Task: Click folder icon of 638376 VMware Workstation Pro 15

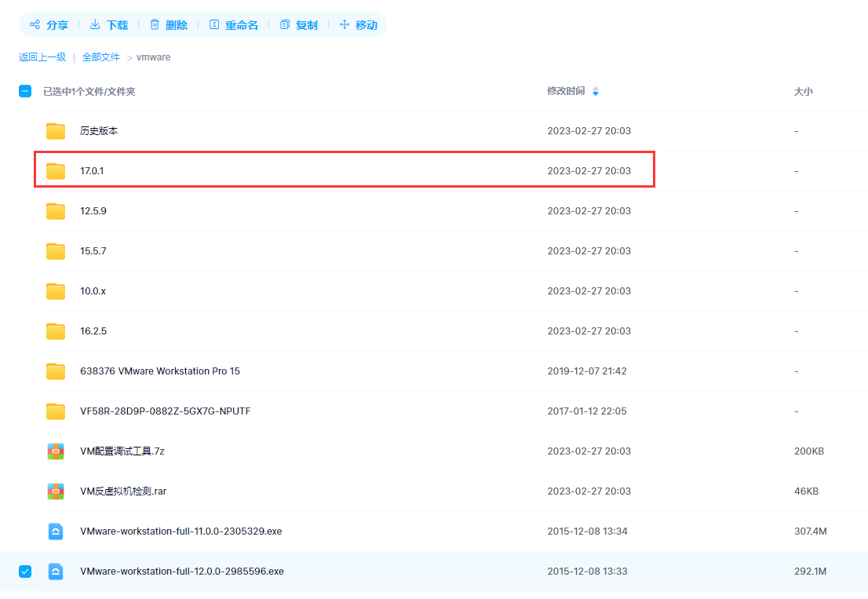Action: [56, 371]
